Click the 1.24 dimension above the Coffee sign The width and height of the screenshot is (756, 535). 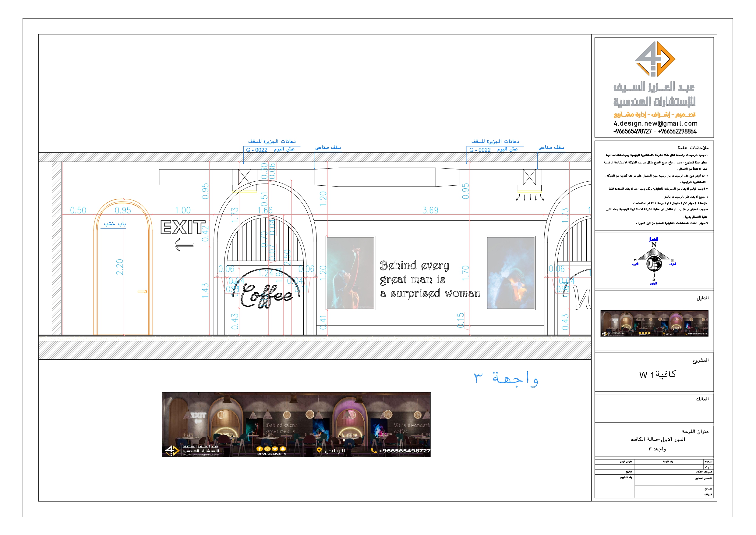coord(266,273)
